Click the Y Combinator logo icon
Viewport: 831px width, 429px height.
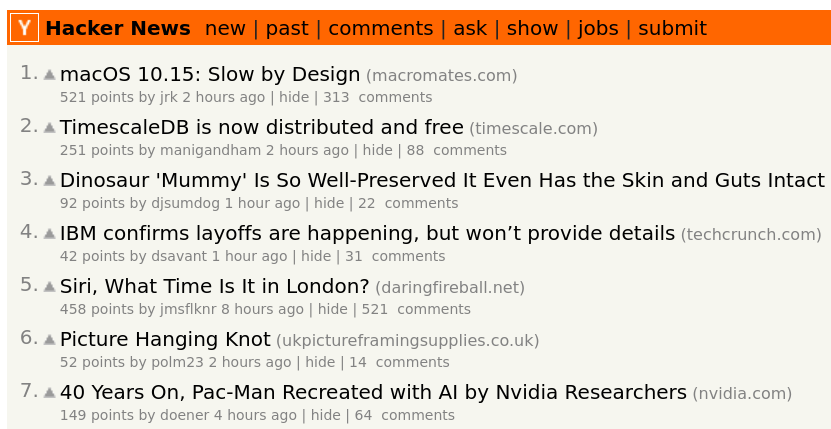[24, 28]
